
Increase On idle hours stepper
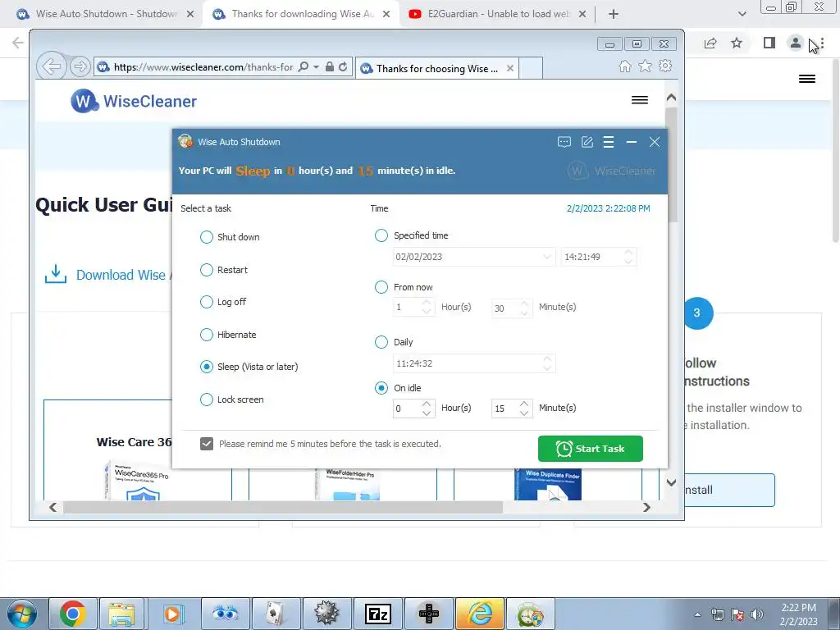(427, 404)
